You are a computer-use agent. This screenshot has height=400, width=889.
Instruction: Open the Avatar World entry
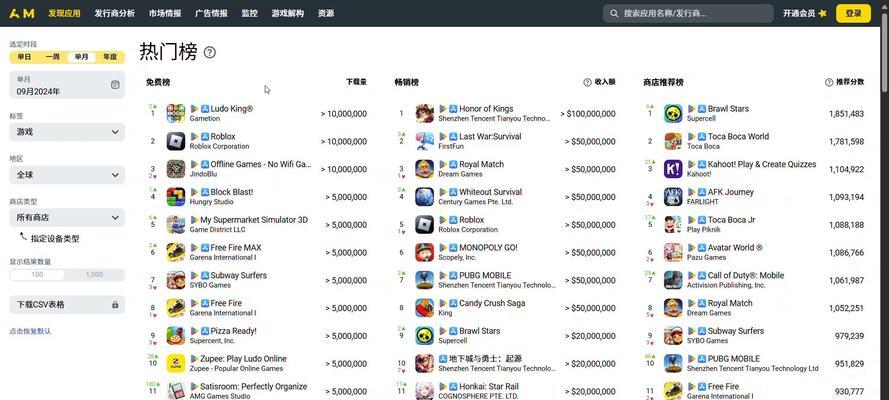point(735,248)
